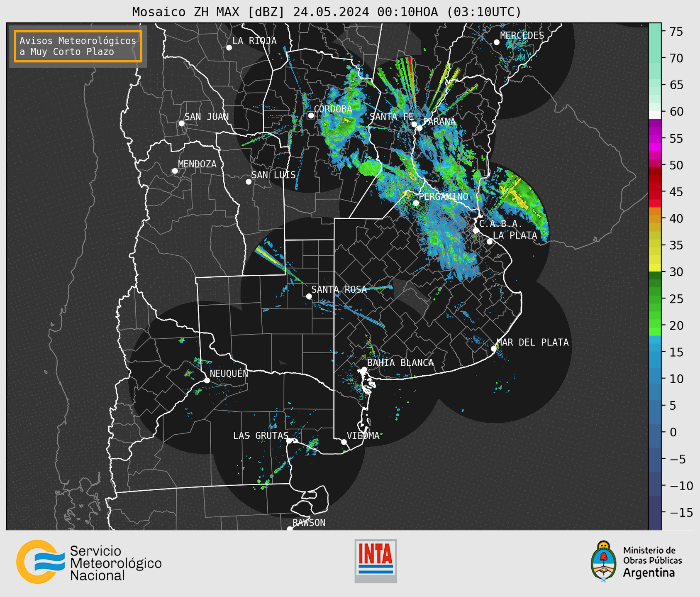Click the NEUQUÉN city marker dot
Image resolution: width=700 pixels, height=597 pixels.
pos(207,380)
